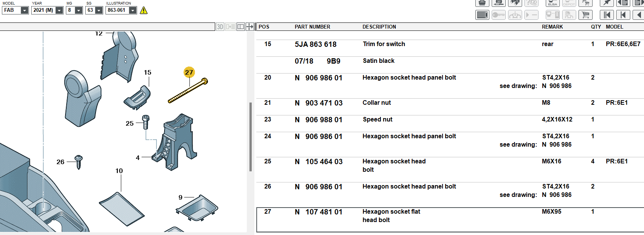This screenshot has height=235, width=644.
Task: Select part number 5JA 863 618
Action: pyautogui.click(x=316, y=44)
